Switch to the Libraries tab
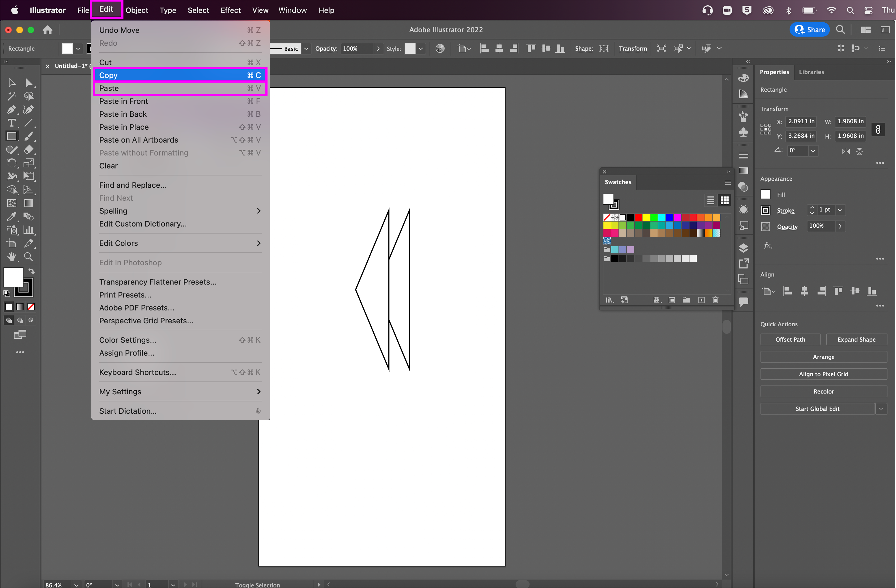 tap(811, 72)
